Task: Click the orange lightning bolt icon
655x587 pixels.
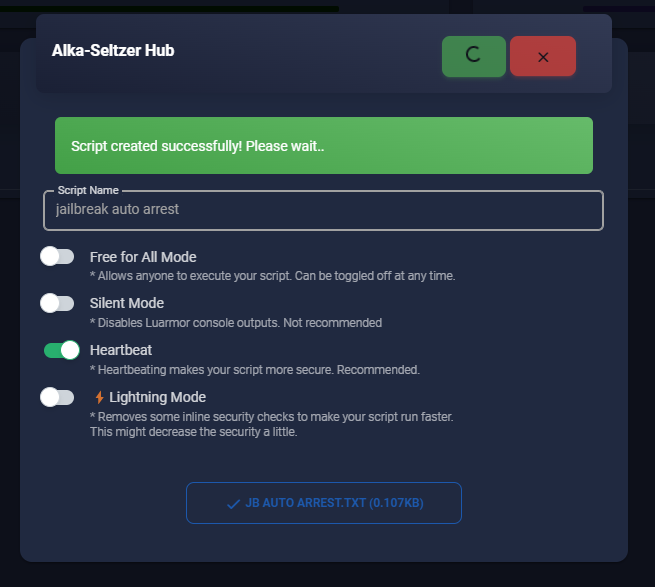Action: (x=99, y=397)
